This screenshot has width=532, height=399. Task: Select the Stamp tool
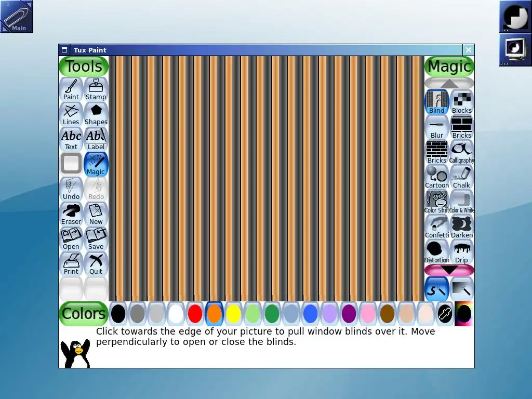tap(96, 89)
